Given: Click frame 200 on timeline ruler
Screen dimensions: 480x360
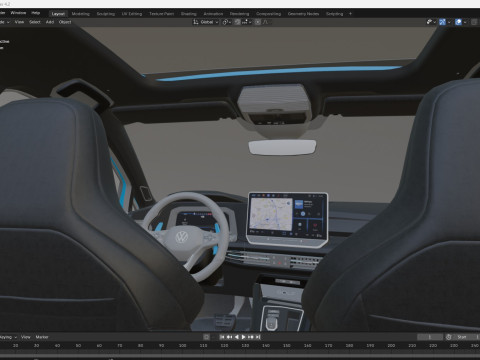Looking at the screenshot, I should point(391,346).
